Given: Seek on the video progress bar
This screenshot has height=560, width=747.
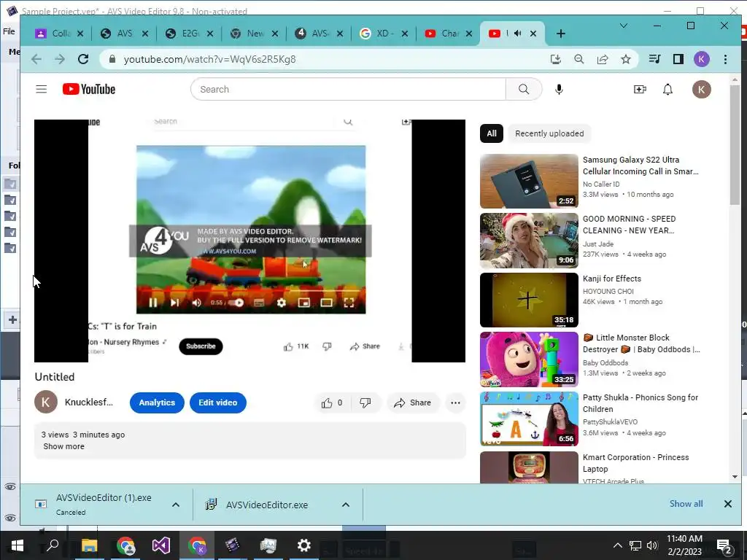Looking at the screenshot, I should click(x=251, y=290).
